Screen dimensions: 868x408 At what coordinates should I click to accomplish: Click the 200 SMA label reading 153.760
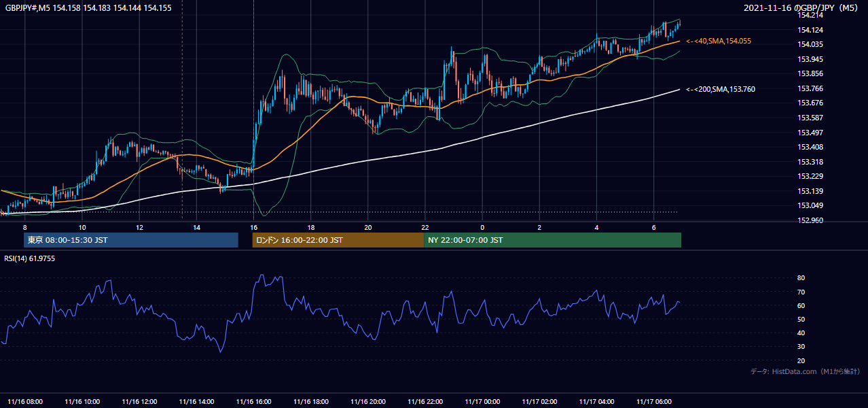[721, 89]
